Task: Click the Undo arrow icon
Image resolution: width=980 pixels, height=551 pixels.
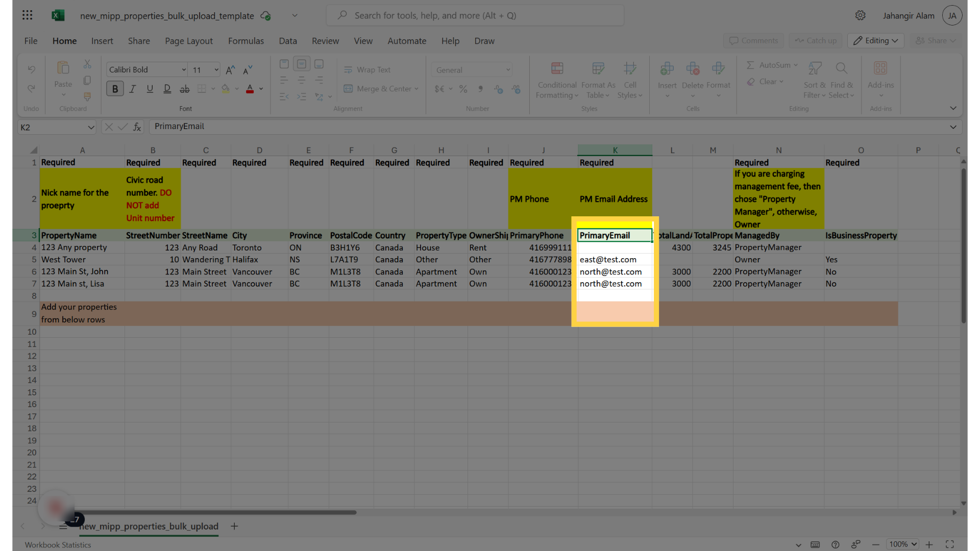Action: click(x=31, y=69)
